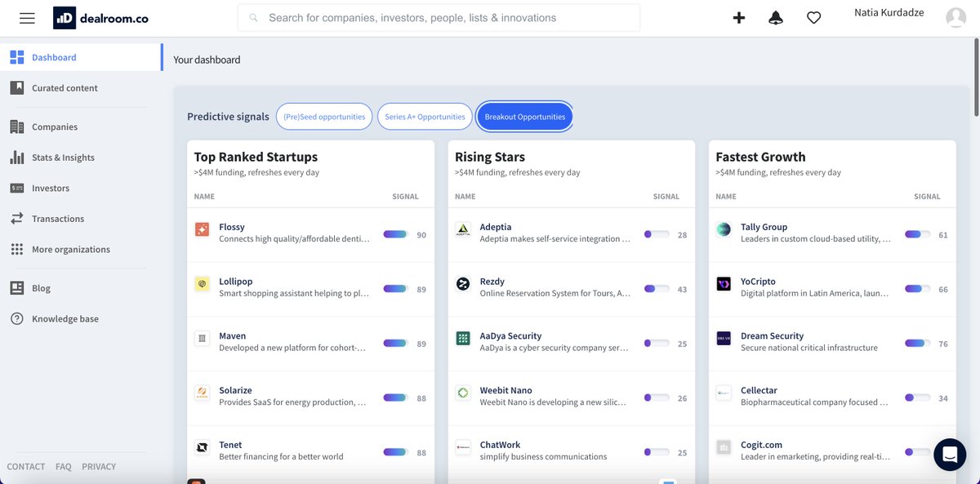Viewport: 980px width, 484px height.
Task: Open the ChatWork company link
Action: pyautogui.click(x=500, y=445)
